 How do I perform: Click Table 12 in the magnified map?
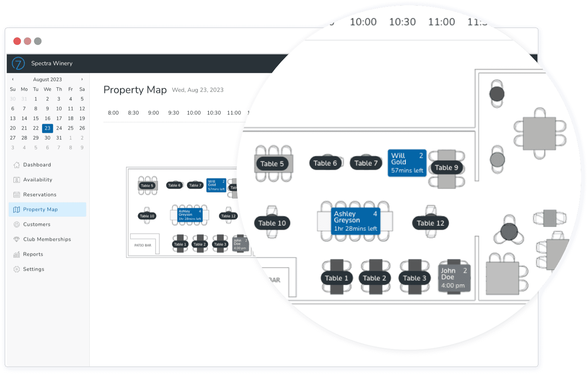[x=431, y=223]
